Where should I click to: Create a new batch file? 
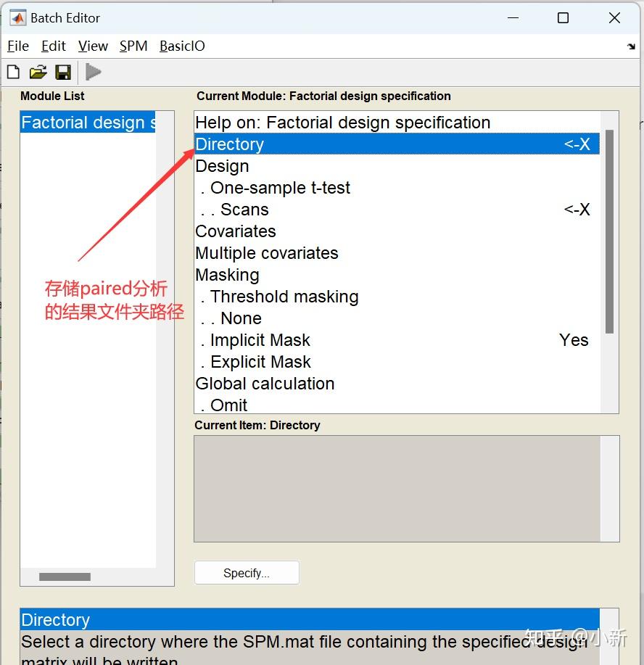12,71
